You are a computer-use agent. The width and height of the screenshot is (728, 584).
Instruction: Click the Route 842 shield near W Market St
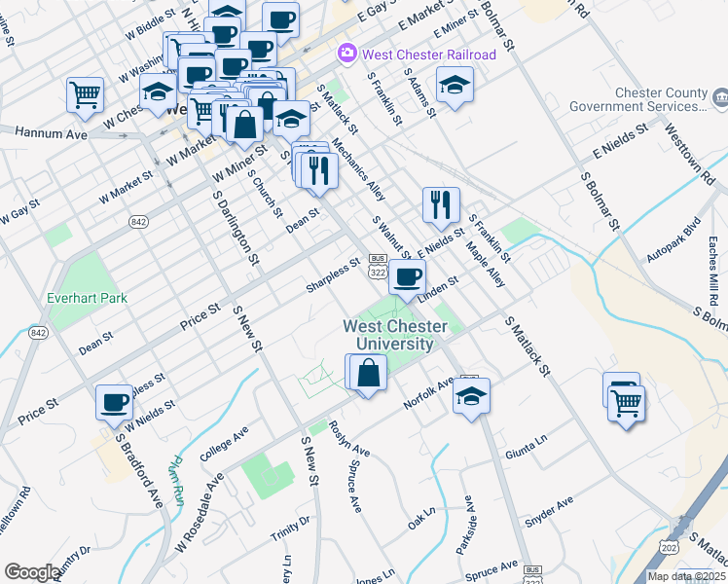click(x=138, y=222)
